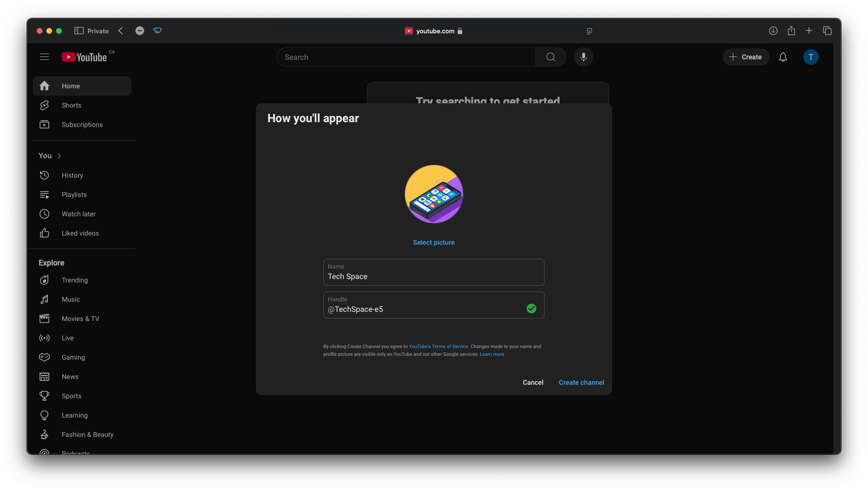
Task: Go to Trending in Explore
Action: [x=75, y=280]
